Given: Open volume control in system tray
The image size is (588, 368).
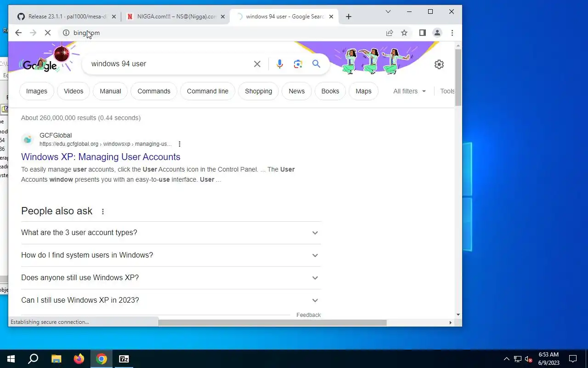Looking at the screenshot, I should (x=528, y=359).
